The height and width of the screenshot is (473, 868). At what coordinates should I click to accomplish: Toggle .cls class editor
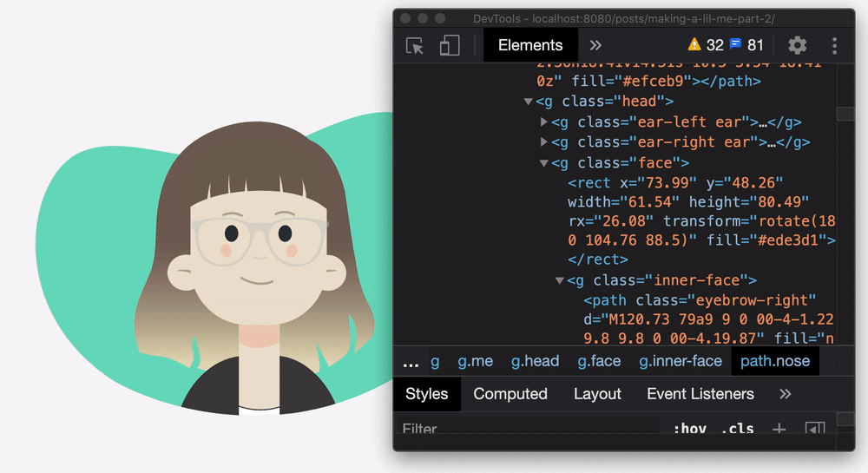[738, 429]
